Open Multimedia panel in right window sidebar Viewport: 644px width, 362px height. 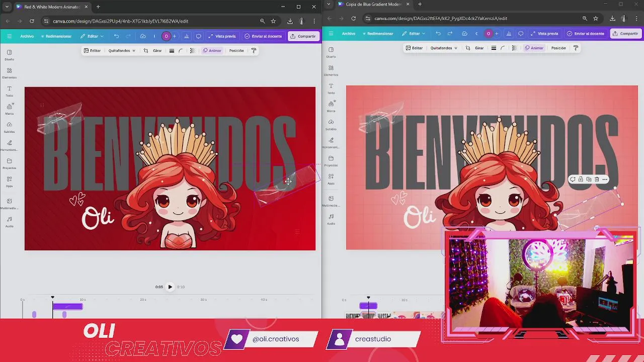click(x=331, y=201)
